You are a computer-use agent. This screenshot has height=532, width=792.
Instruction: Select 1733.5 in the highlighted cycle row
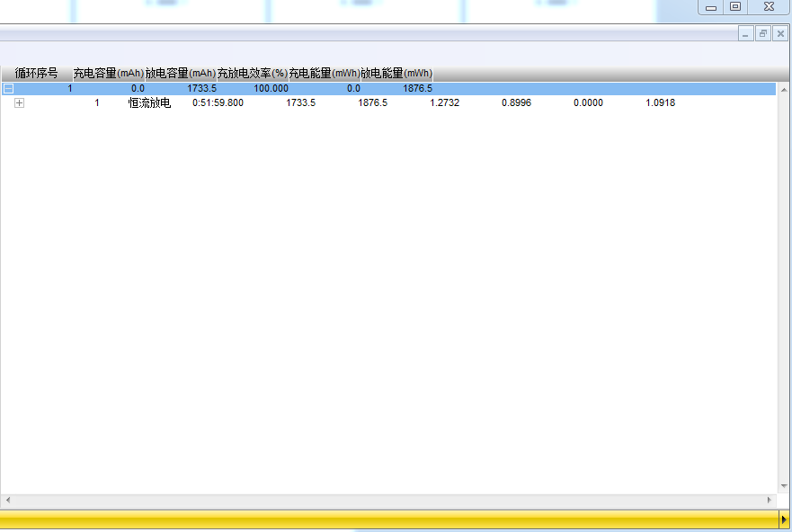(201, 88)
